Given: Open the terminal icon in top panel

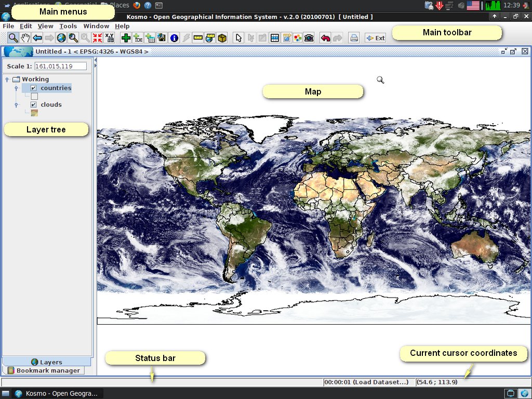Looking at the screenshot, I should click(x=158, y=5).
